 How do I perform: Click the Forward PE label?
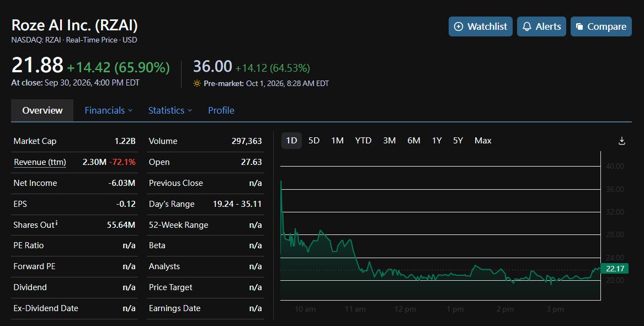35,266
